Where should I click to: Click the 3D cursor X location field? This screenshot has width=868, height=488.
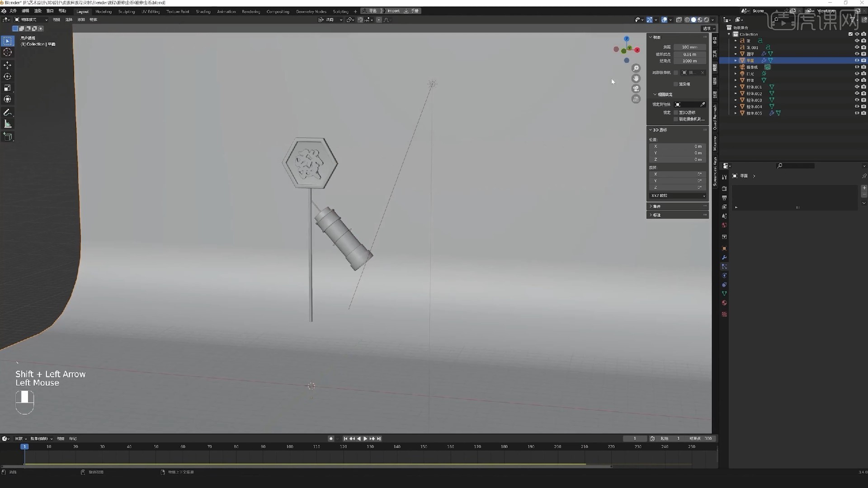click(x=678, y=146)
